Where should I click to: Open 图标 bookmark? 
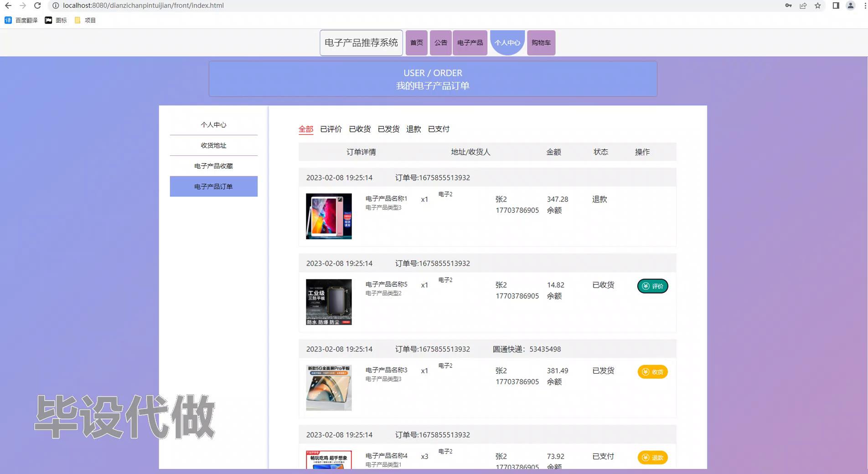point(56,20)
